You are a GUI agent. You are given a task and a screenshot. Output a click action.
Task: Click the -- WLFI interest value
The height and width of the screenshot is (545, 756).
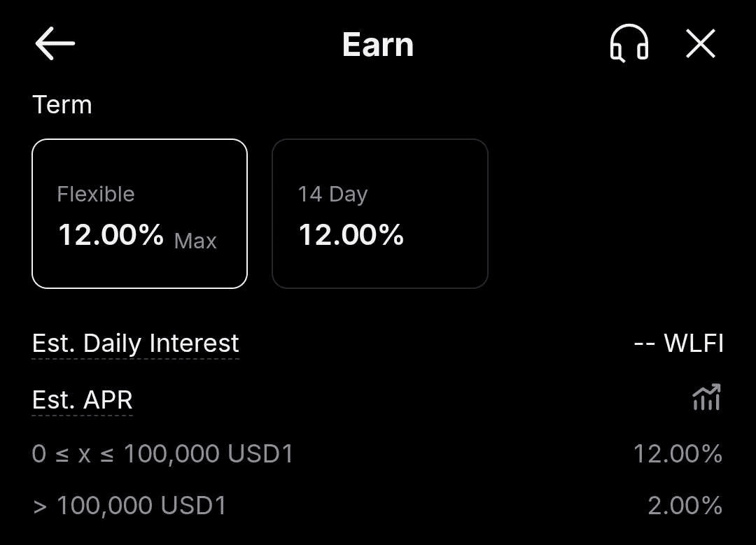(678, 344)
